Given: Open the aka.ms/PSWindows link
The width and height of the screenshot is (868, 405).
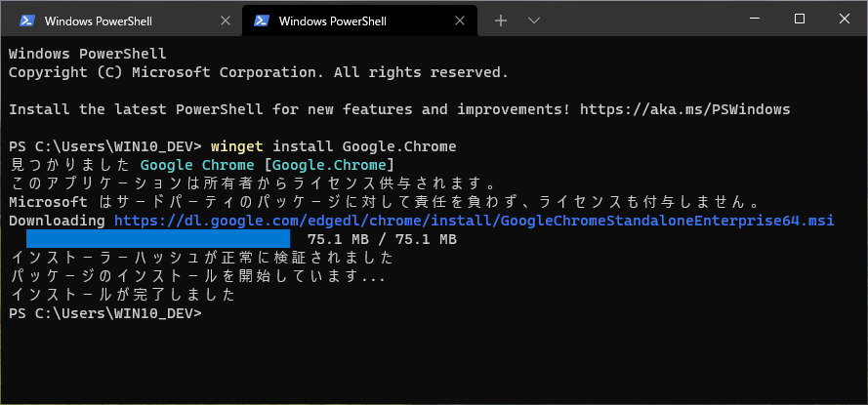Looking at the screenshot, I should tap(684, 109).
